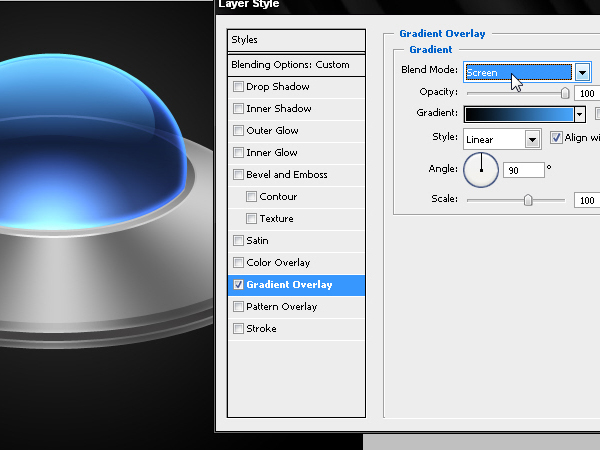Select the Contour label
600x450 pixels.
[278, 197]
